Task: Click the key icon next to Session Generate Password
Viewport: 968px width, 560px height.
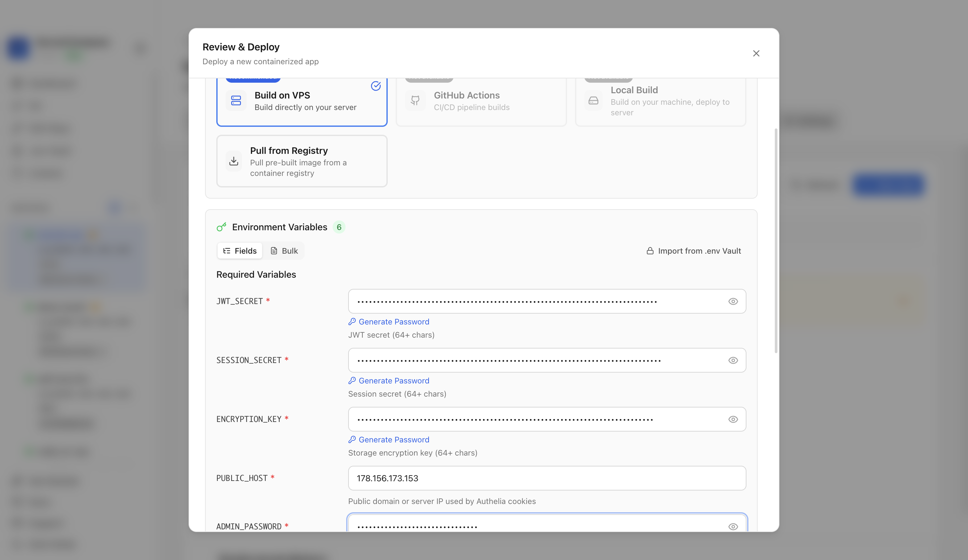Action: 352,381
